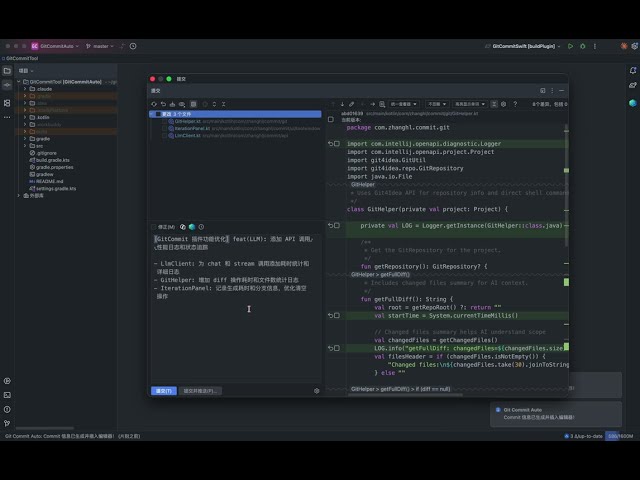Check the GitHelper.kt file checkbox

[x=164, y=122]
